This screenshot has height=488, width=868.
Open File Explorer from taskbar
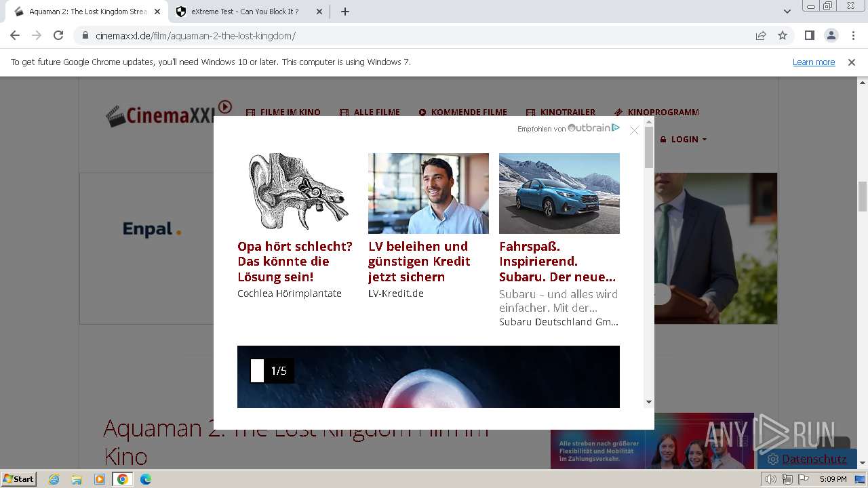(77, 479)
